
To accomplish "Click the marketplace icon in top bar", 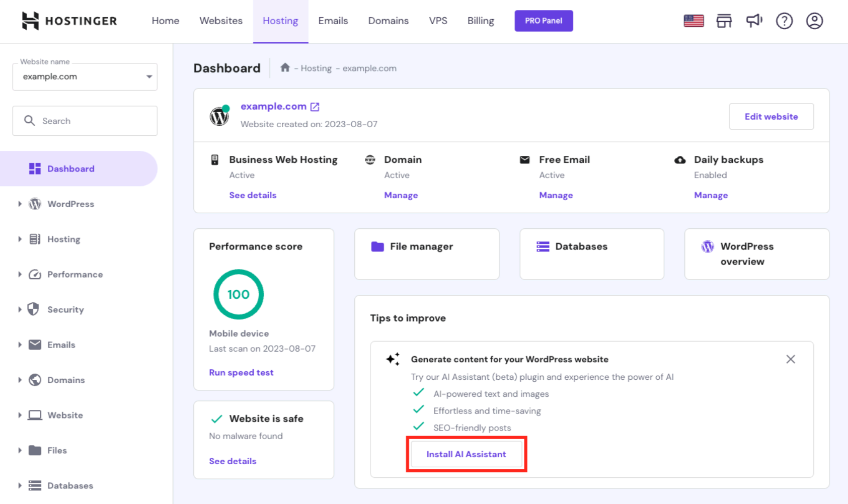I will tap(724, 21).
